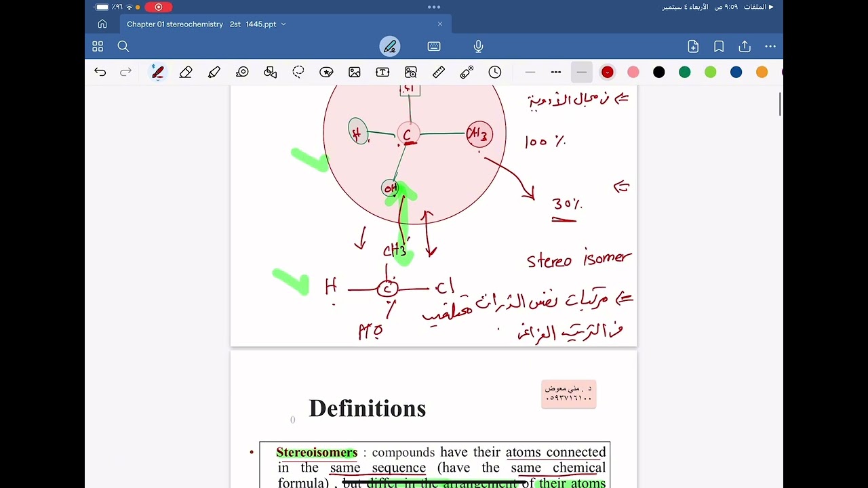The height and width of the screenshot is (488, 868).
Task: Select the zoom-in image capture tool
Action: (410, 72)
